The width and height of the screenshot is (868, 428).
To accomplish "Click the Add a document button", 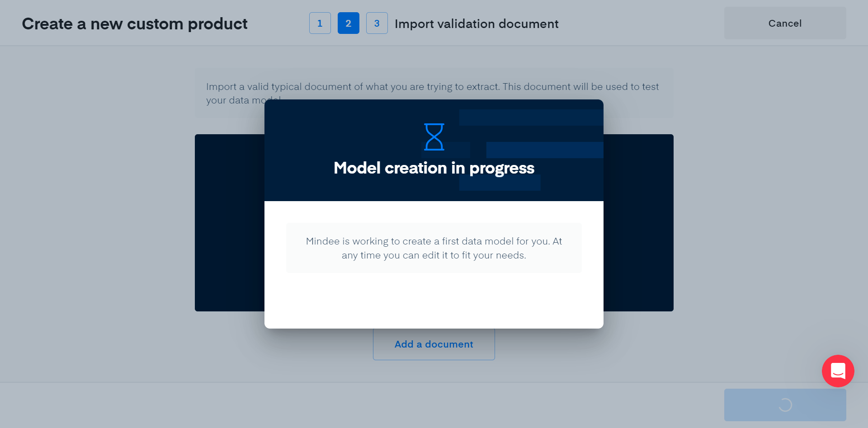I will [434, 344].
